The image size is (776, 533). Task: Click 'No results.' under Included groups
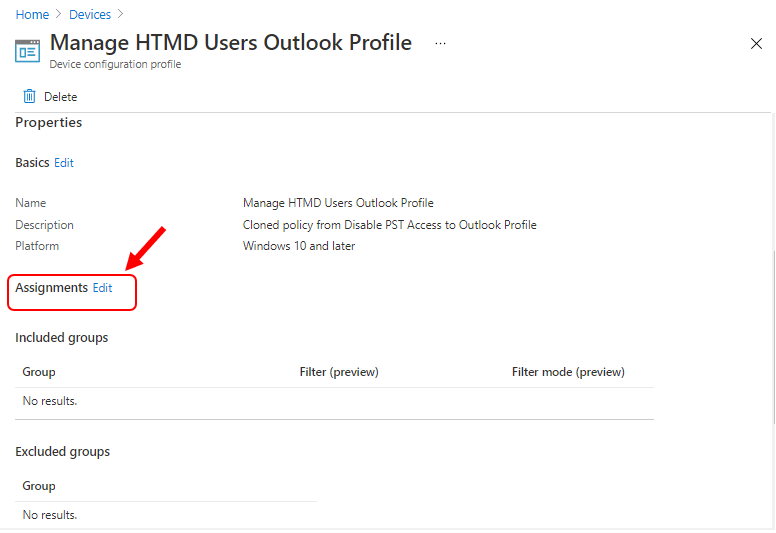(50, 401)
